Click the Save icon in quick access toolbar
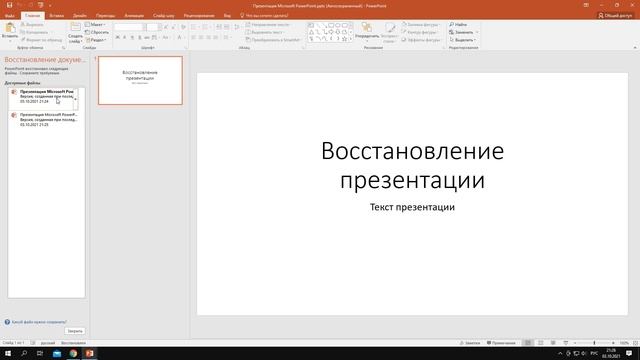The width and height of the screenshot is (640, 360). pos(9,5)
